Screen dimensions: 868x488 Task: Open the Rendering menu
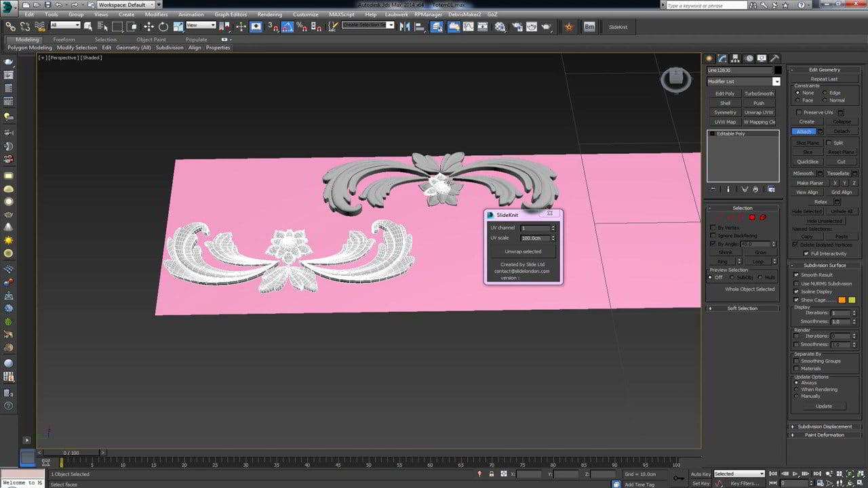point(269,14)
